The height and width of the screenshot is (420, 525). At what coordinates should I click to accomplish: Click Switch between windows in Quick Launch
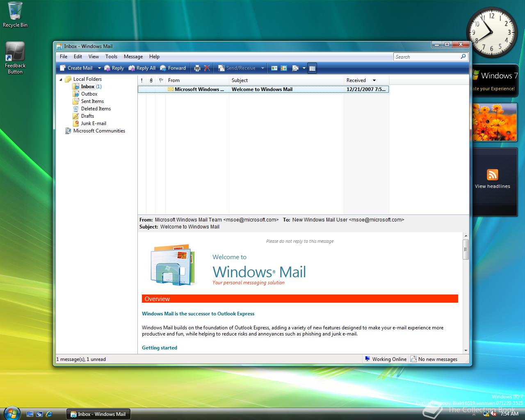(39, 414)
